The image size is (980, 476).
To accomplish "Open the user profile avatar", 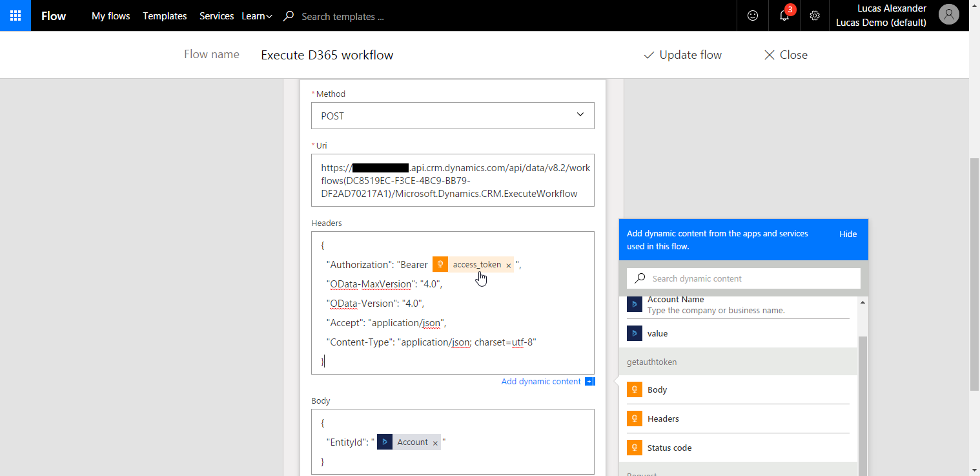I will pos(949,14).
